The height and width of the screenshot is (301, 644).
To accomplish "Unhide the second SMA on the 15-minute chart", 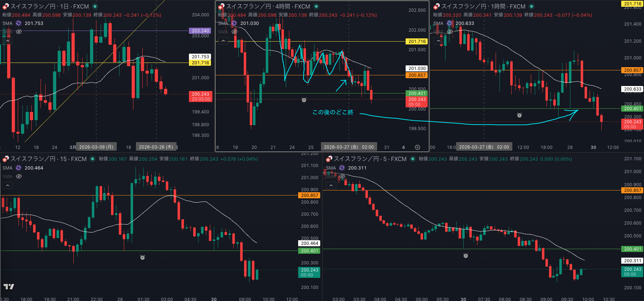I will coord(19,176).
